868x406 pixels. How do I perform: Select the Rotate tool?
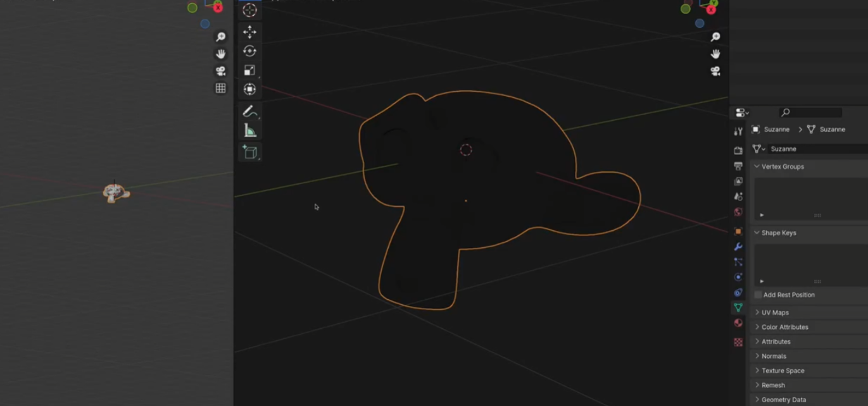click(249, 51)
